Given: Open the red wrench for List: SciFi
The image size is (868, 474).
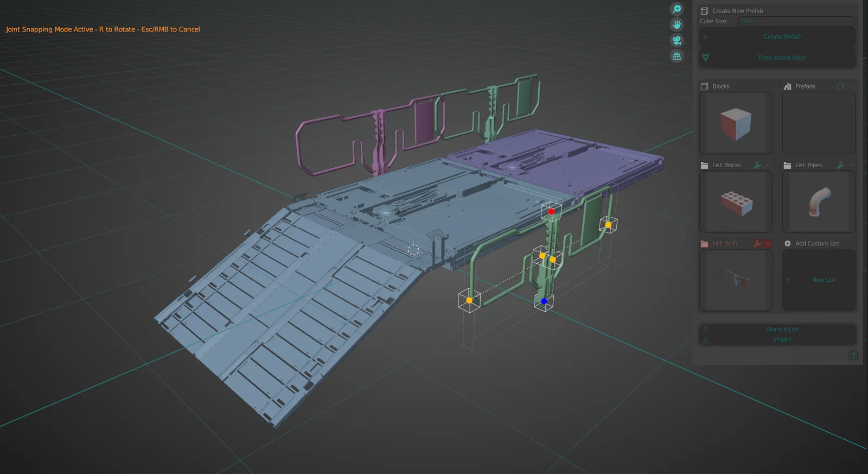Looking at the screenshot, I should pos(758,244).
